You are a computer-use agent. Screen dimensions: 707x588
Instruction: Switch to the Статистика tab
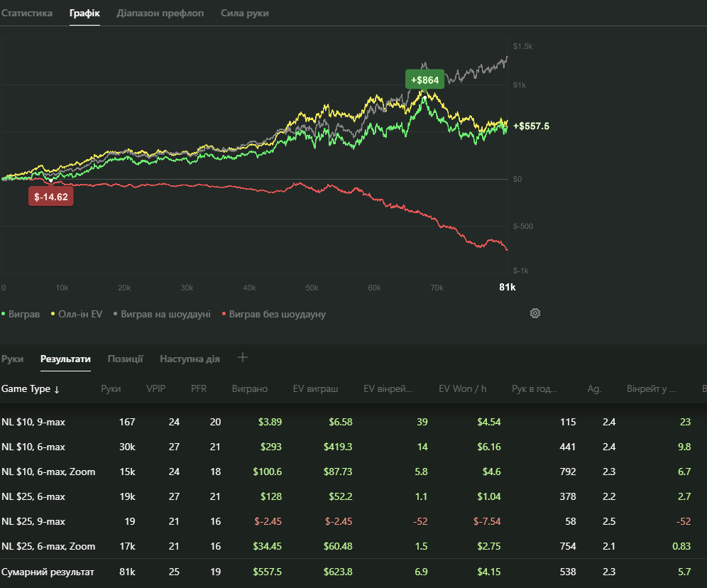tap(27, 13)
